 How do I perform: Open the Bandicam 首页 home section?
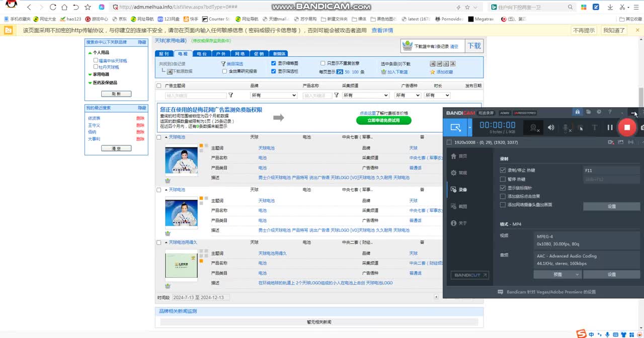[x=459, y=156]
